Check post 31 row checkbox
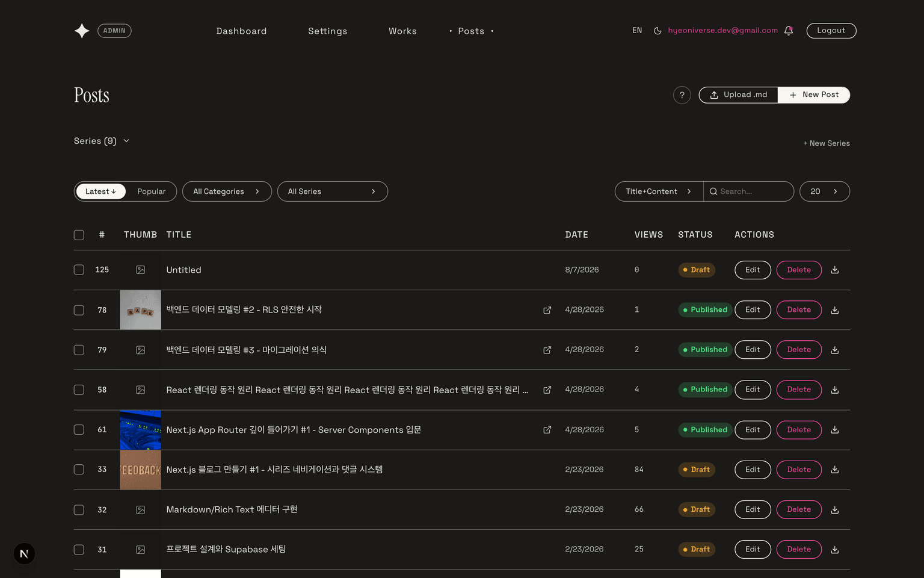 point(79,550)
